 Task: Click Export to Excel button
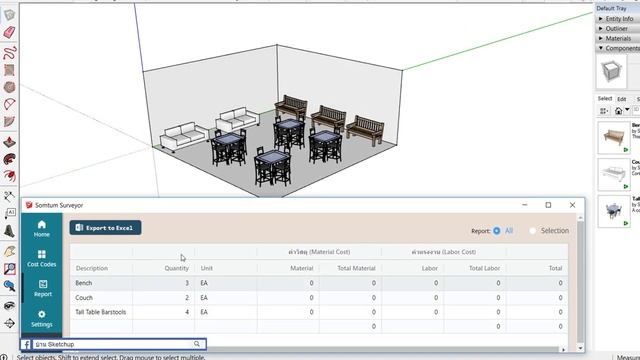[105, 228]
